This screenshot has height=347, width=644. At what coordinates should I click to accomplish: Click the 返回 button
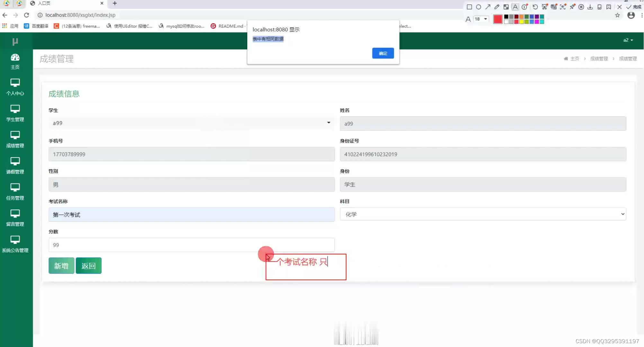click(x=89, y=266)
